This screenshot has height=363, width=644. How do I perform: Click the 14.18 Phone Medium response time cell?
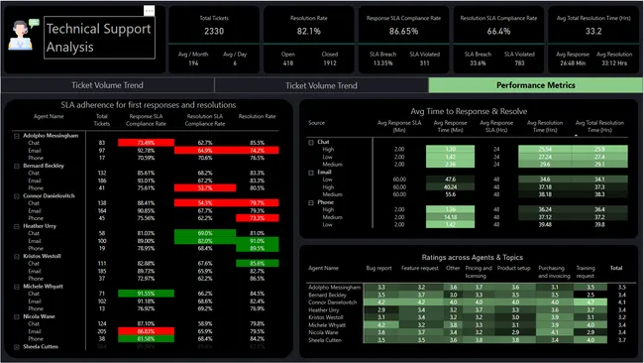450,217
